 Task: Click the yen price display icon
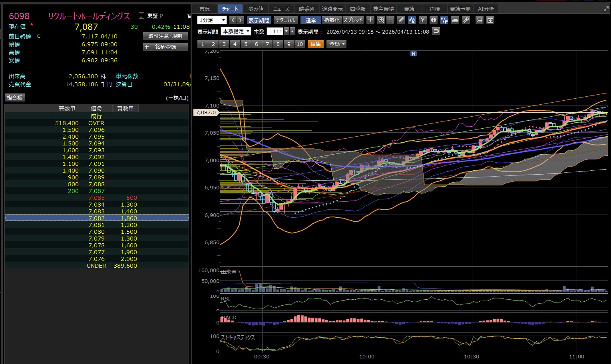423,20
